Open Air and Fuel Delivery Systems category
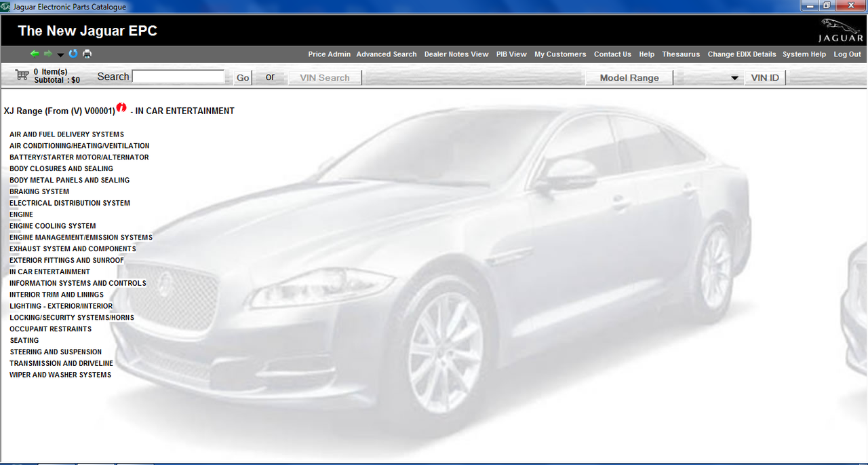Screen dimensions: 868x465 pyautogui.click(x=66, y=134)
